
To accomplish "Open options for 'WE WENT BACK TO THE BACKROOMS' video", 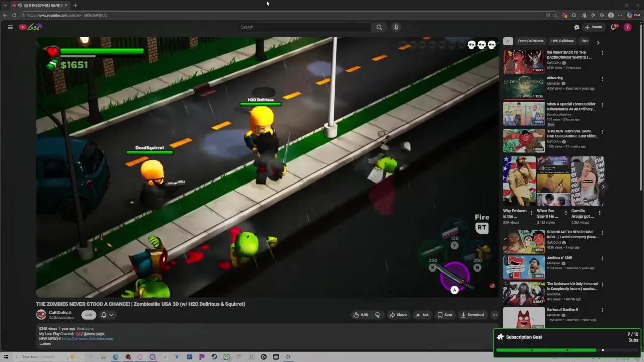I will click(x=602, y=53).
